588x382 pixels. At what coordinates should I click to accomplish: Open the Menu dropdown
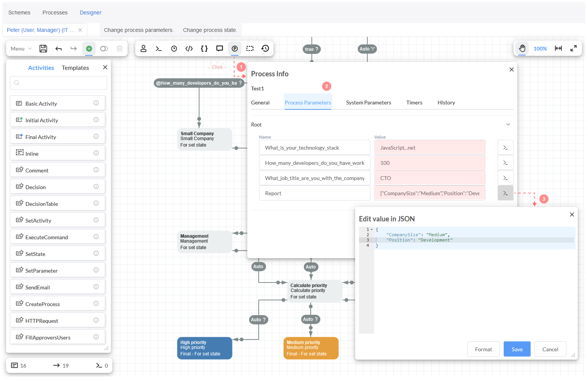coord(21,49)
